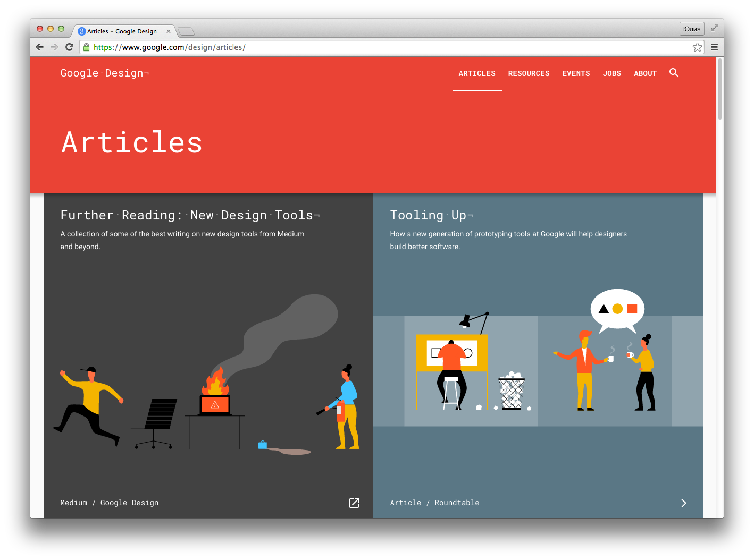This screenshot has width=754, height=560.
Task: Open the Chrome hamburger menu
Action: click(x=714, y=47)
